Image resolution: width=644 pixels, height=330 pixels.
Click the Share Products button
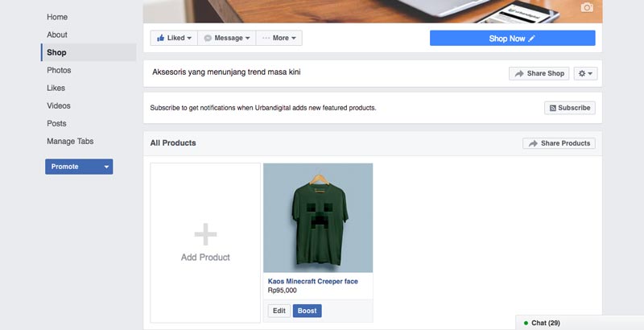point(559,143)
